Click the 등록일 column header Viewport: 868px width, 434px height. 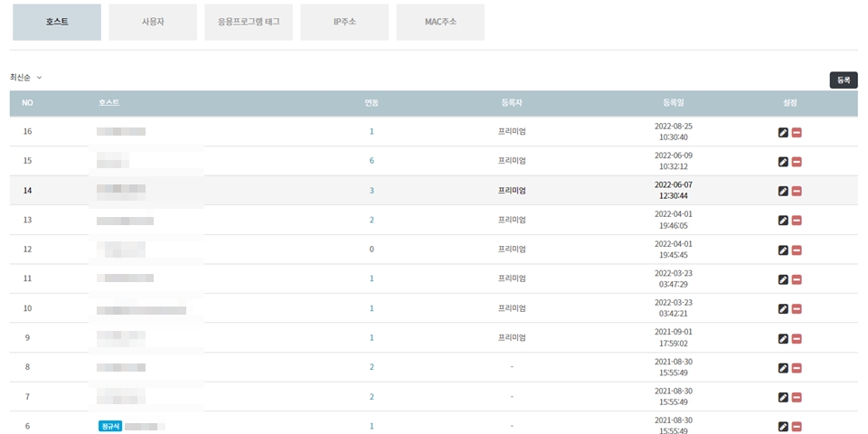point(672,103)
